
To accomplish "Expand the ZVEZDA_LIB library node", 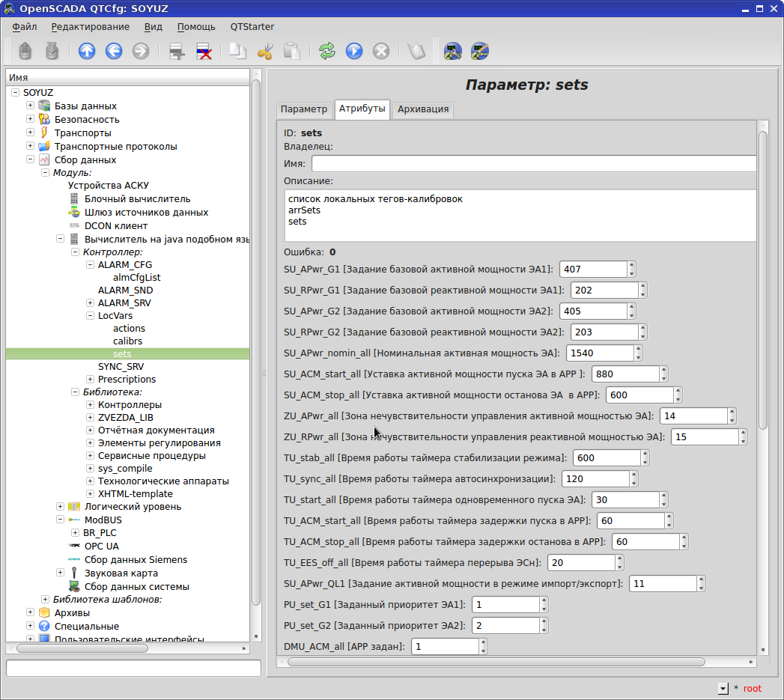I will (90, 417).
